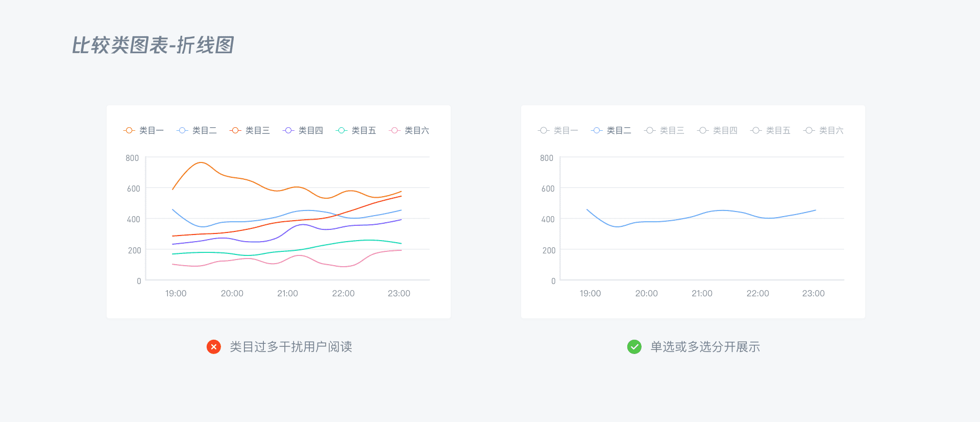Click the 类目过多干扰用户阅读 caption text
The image size is (980, 422).
291,347
